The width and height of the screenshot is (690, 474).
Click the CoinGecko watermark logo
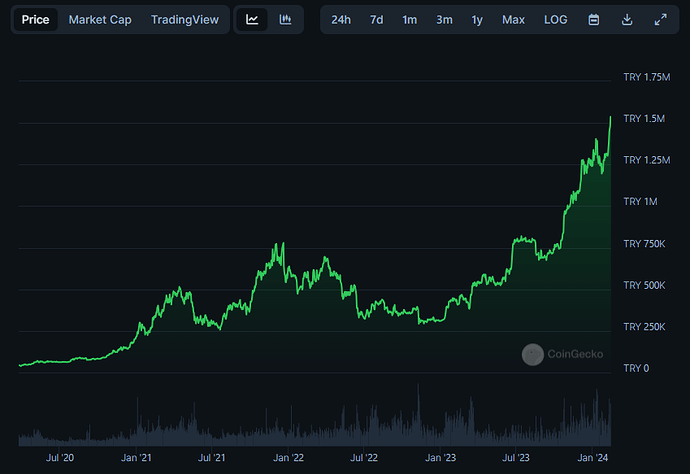tap(562, 354)
